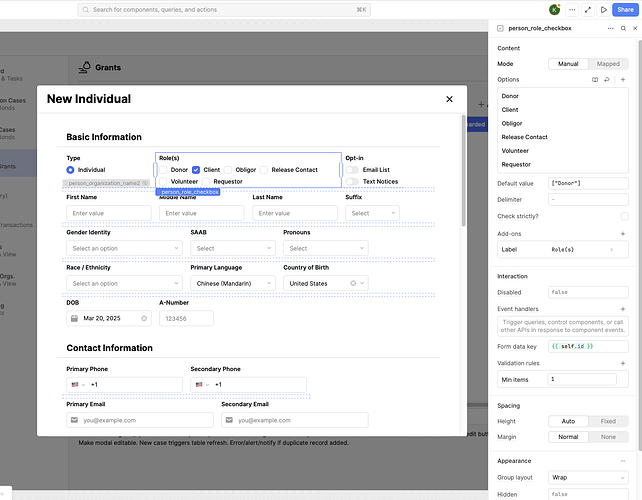Image resolution: width=642 pixels, height=500 pixels.
Task: Switch Mode to Mapped
Action: tap(608, 64)
